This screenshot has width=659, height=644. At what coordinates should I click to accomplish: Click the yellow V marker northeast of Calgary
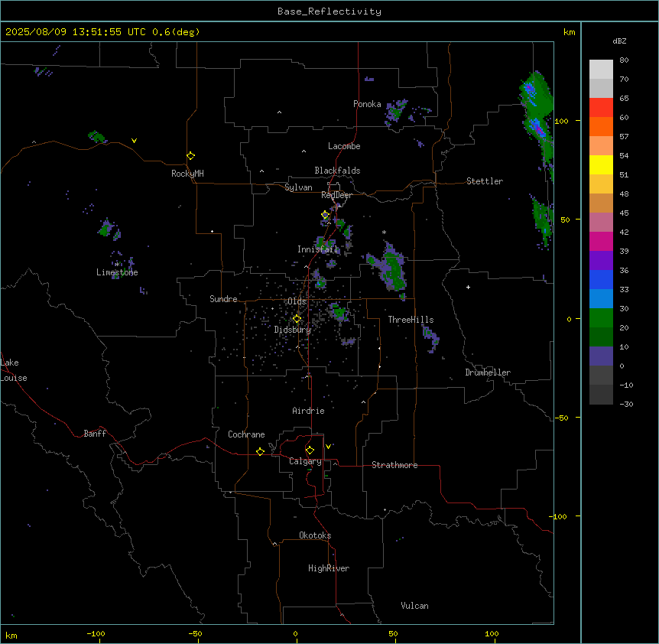click(x=328, y=447)
